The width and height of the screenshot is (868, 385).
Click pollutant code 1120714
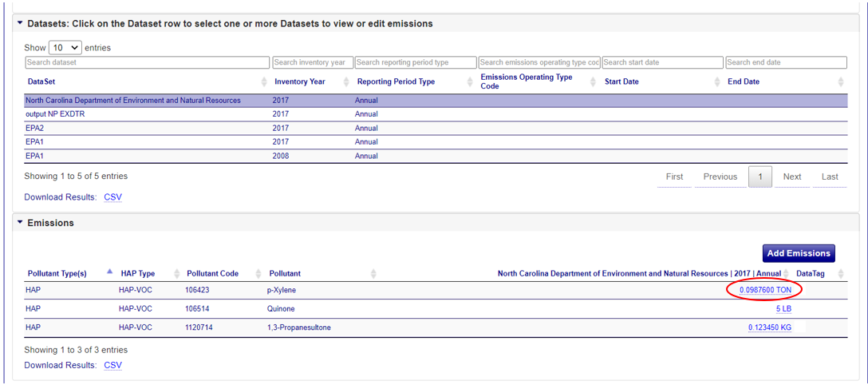[199, 327]
